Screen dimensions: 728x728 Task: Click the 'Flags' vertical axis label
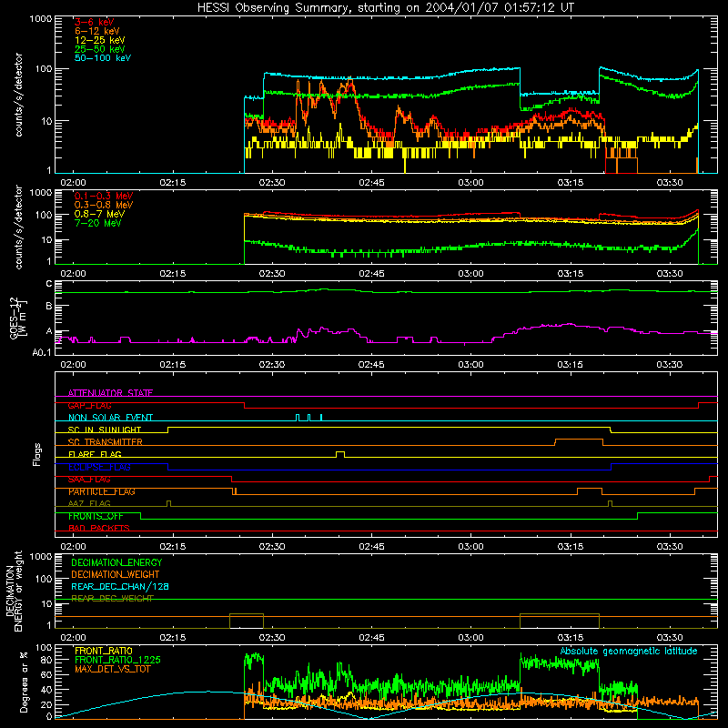pyautogui.click(x=36, y=454)
